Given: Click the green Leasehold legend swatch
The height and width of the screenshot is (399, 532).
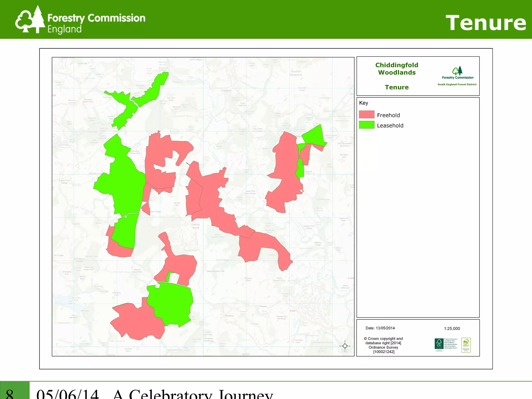Looking at the screenshot, I should click(367, 125).
